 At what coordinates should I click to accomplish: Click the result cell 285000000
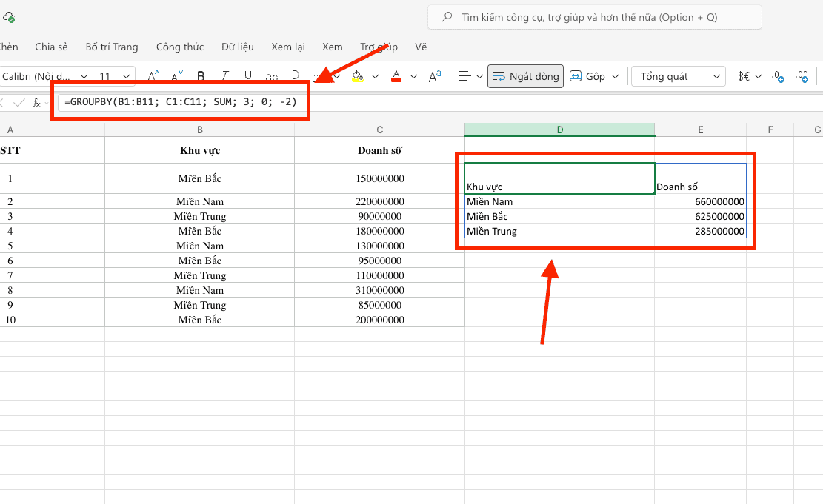point(700,232)
